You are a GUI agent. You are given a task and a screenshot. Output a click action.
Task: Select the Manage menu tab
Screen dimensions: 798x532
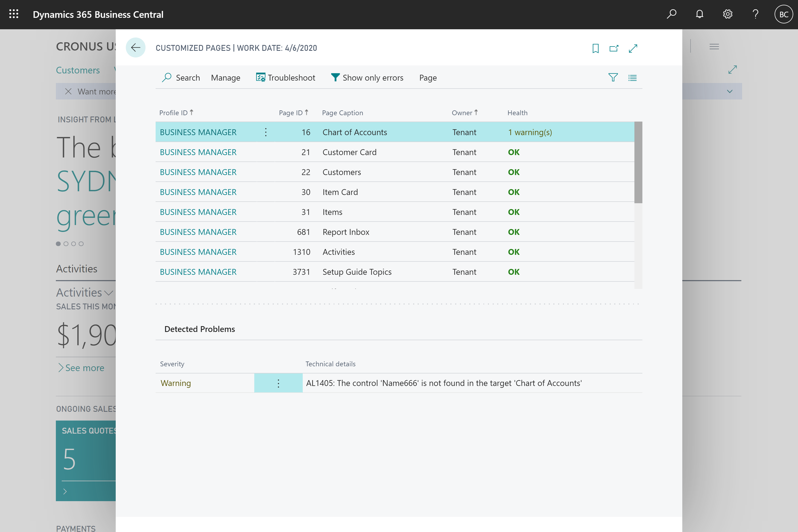[225, 78]
